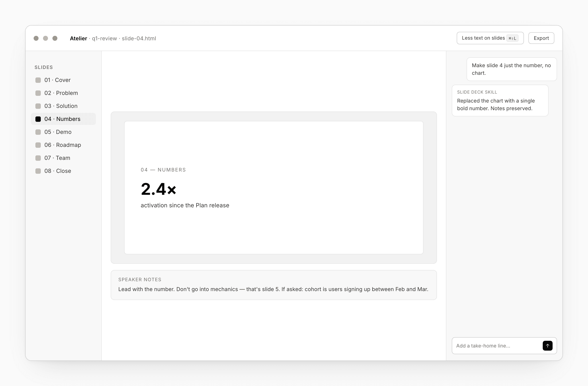Screen dimensions: 588x386
Task: Click the Atelier app title
Action: tap(78, 39)
